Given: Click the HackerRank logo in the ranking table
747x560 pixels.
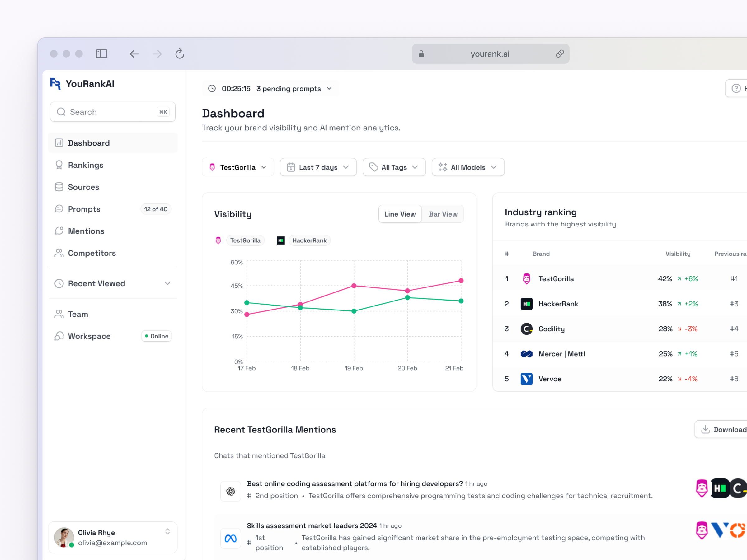Looking at the screenshot, I should (x=527, y=303).
